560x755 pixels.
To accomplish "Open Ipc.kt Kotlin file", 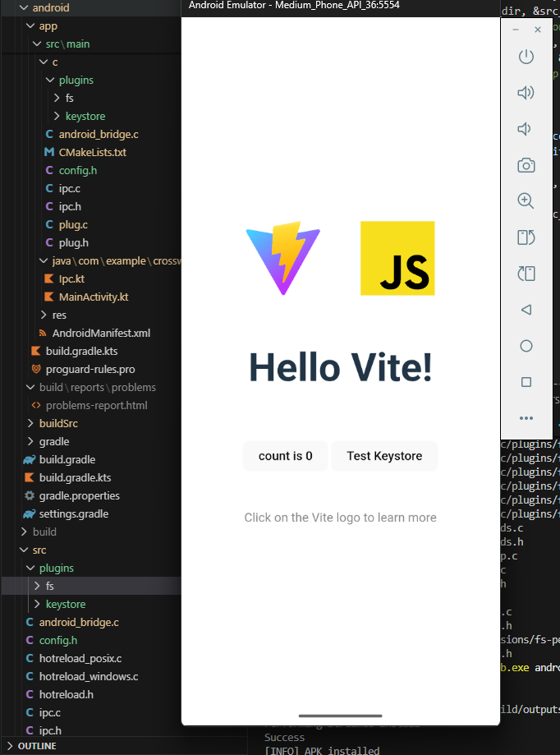I will pyautogui.click(x=71, y=279).
